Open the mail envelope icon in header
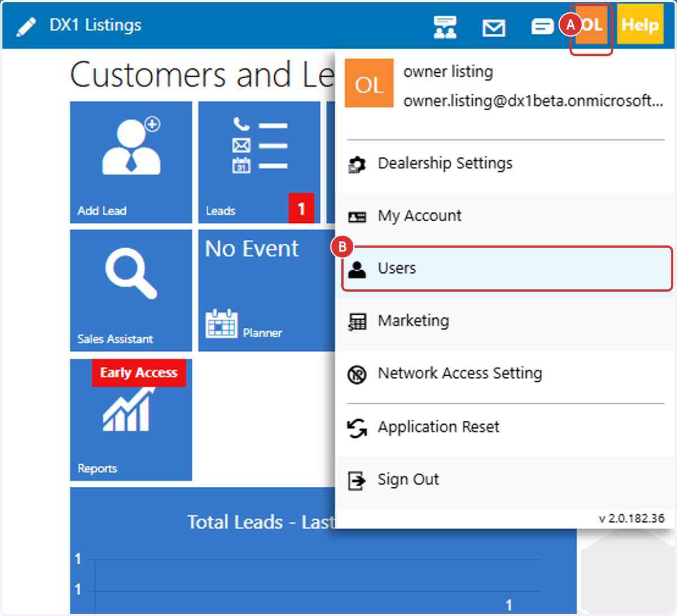Image resolution: width=677 pixels, height=616 pixels. point(494,28)
